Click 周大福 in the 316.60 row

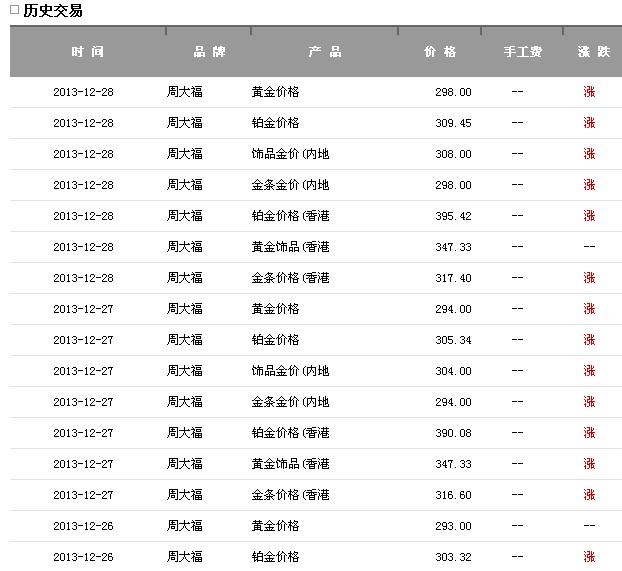click(184, 494)
